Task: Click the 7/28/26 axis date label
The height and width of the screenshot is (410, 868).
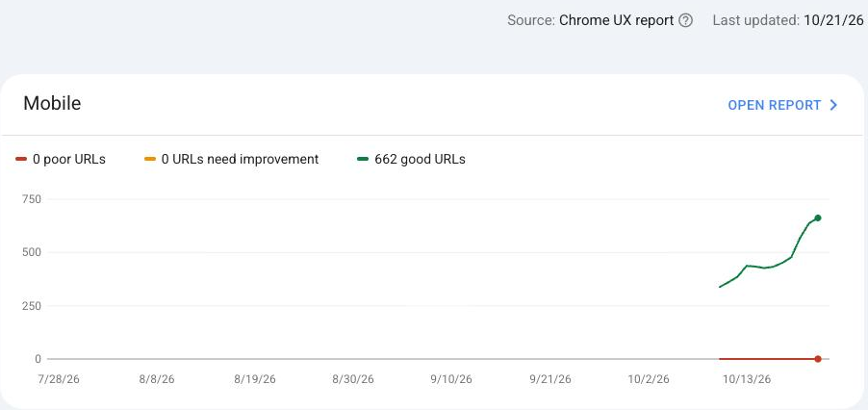Action: point(60,379)
